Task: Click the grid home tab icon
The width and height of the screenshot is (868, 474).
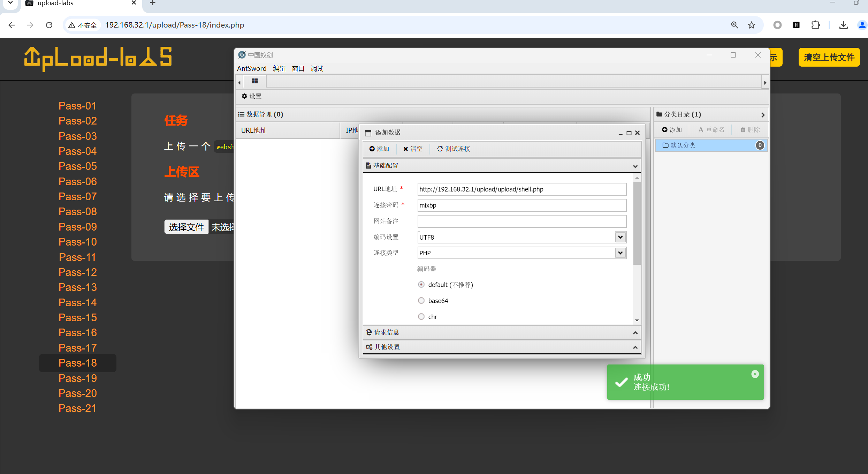Action: pyautogui.click(x=255, y=81)
